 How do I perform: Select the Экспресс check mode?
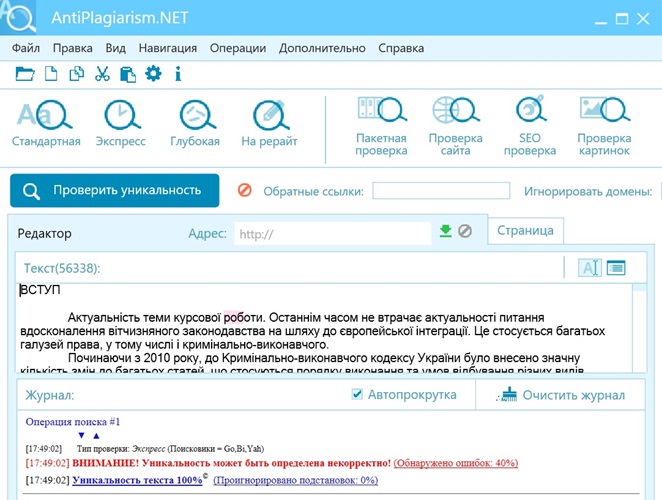tap(121, 123)
